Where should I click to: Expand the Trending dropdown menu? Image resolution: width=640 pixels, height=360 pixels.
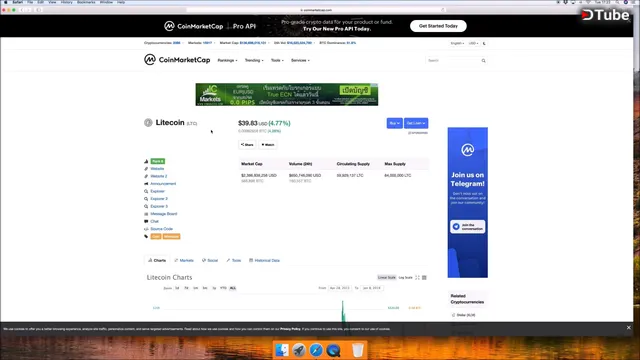pyautogui.click(x=254, y=60)
